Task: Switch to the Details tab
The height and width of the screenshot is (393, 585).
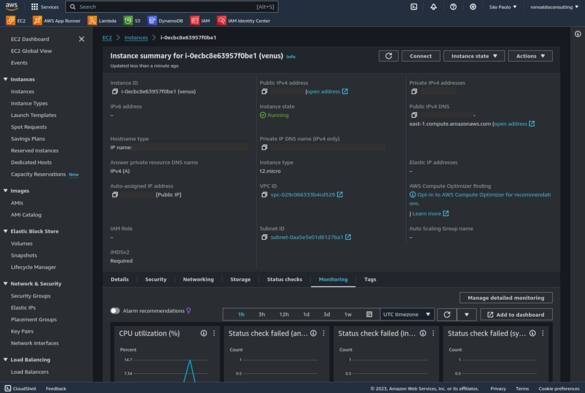Action: click(x=120, y=279)
